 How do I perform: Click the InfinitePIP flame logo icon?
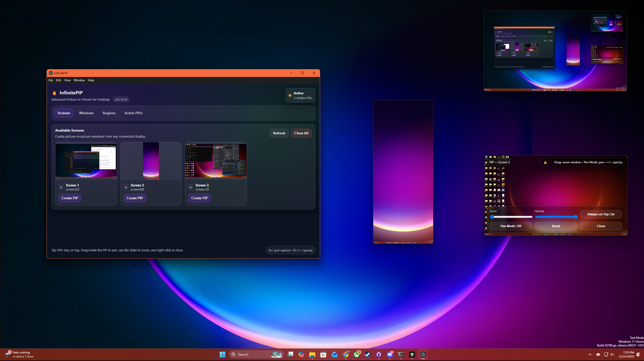(x=54, y=93)
